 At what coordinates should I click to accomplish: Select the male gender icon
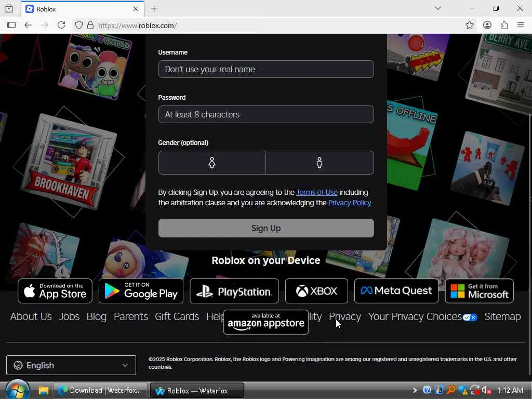tap(320, 163)
